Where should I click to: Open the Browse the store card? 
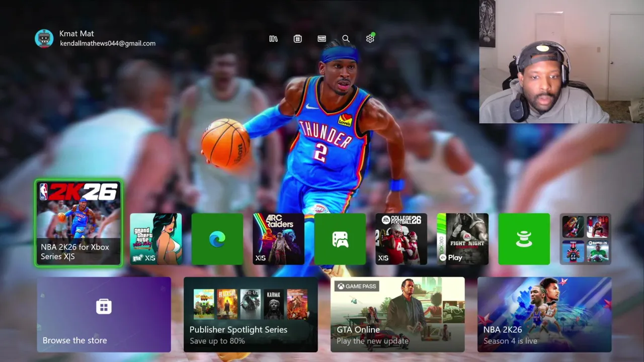pos(104,314)
